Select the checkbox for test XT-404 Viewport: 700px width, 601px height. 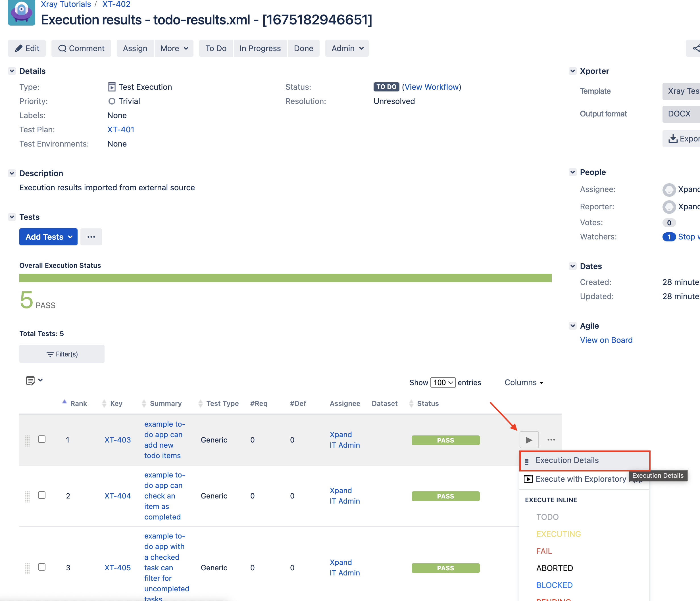coord(42,495)
